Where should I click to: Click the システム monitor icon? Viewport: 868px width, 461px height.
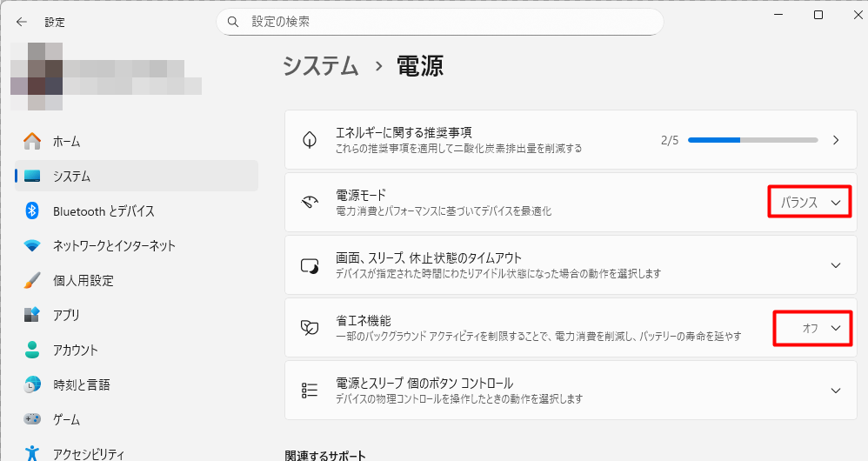click(32, 176)
